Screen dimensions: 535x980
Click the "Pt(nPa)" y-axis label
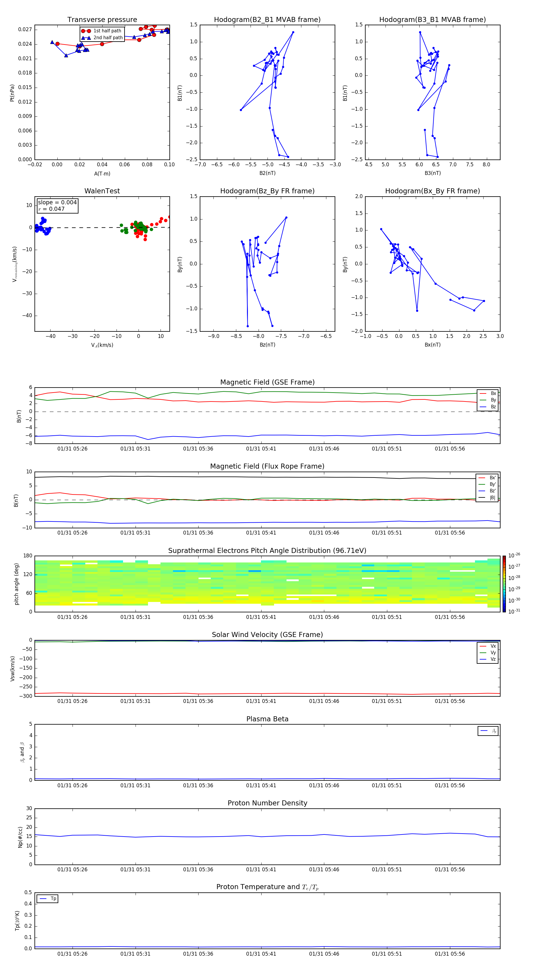pos(12,93)
